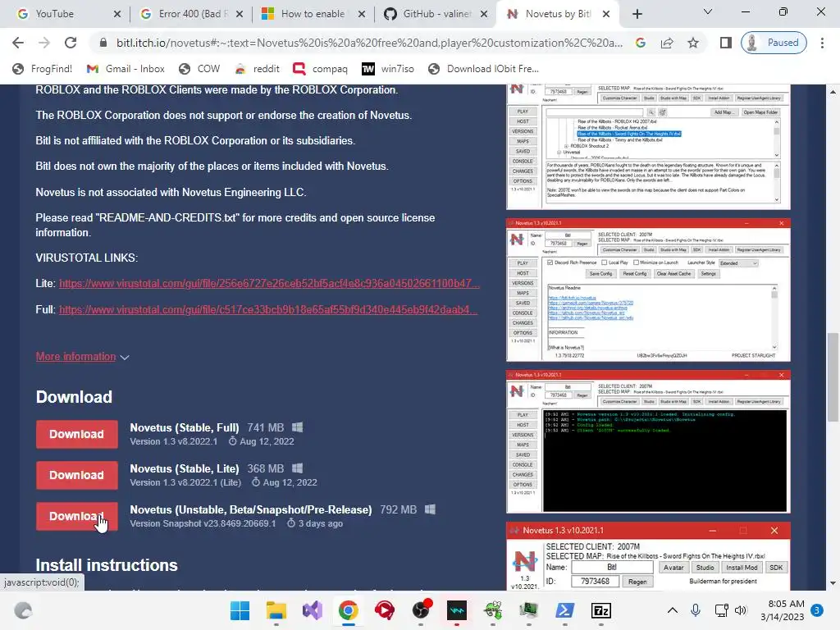Open PowerShell from taskbar
Viewport: 840px width, 630px height.
point(564,610)
